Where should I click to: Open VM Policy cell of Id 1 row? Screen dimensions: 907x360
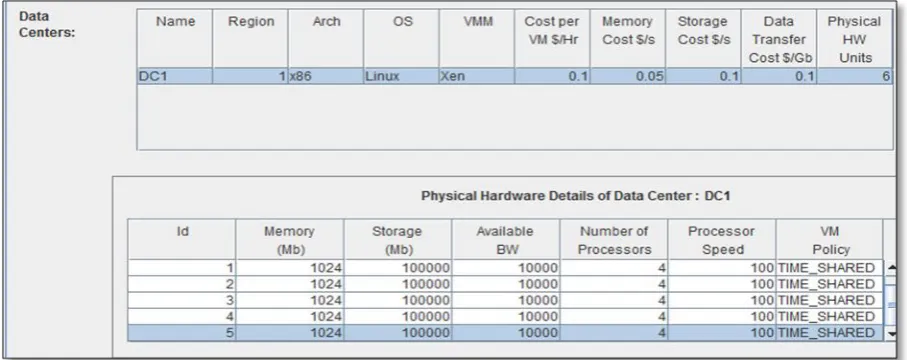829,267
